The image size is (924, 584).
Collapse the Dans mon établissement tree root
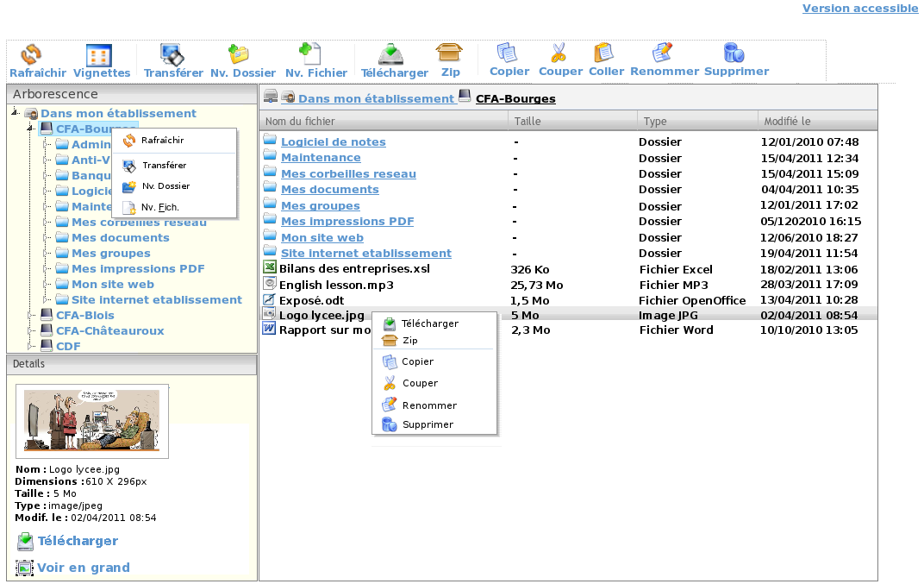(16, 113)
